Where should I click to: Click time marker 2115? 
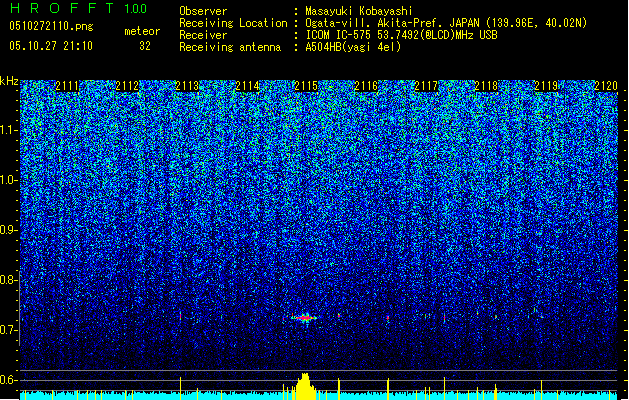click(306, 86)
